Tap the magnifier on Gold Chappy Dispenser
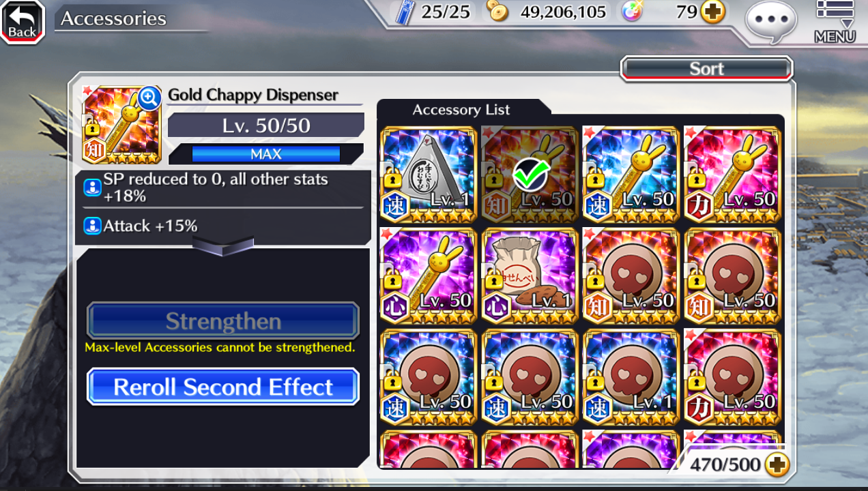 pos(149,99)
